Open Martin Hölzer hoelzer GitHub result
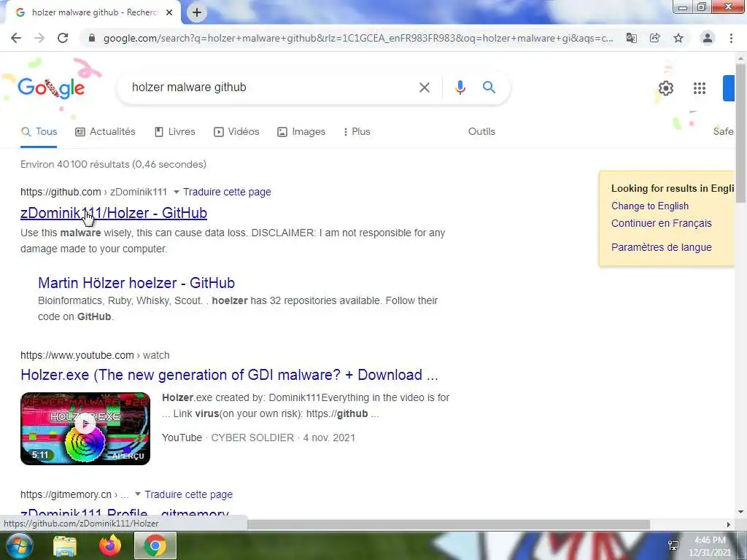 coord(136,283)
